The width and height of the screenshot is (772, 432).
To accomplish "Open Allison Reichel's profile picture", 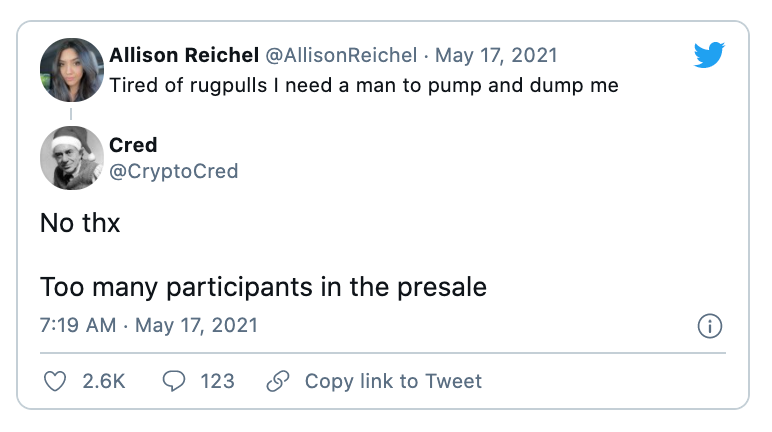I will pos(72,70).
